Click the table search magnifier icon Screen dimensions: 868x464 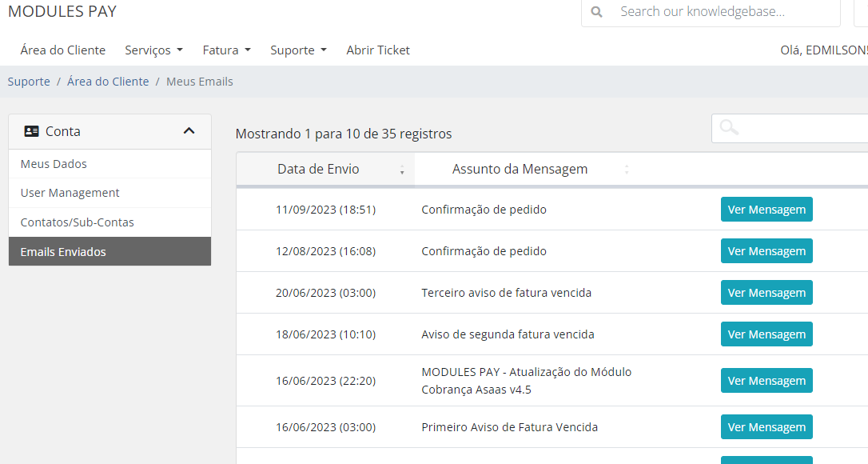[728, 128]
